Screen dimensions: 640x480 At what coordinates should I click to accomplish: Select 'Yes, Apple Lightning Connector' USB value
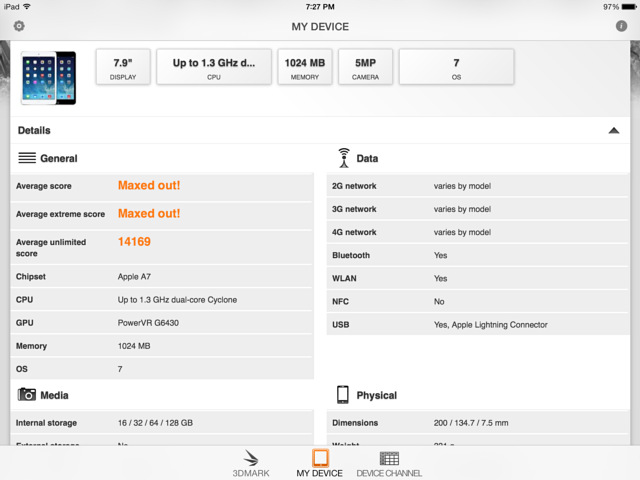[x=491, y=325]
